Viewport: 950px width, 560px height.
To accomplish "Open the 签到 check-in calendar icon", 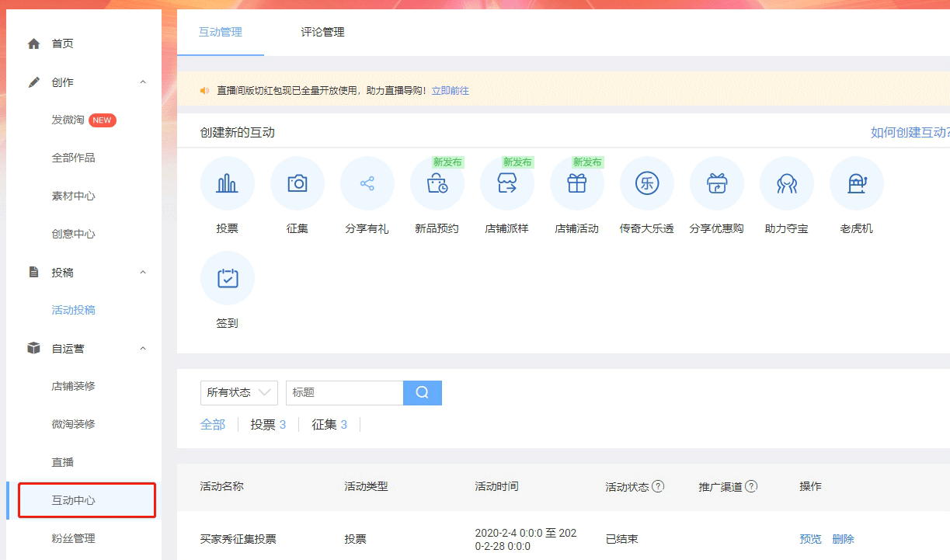I will [x=227, y=278].
